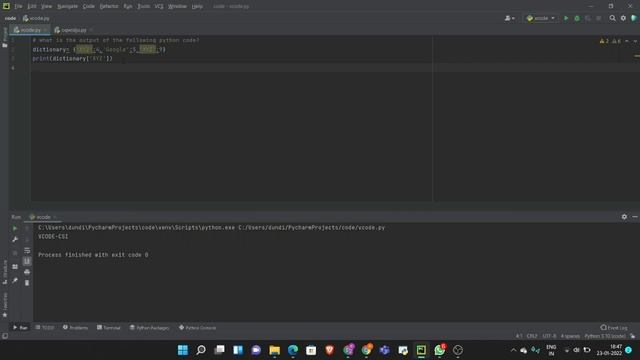Open WhatsApp from taskbar
This screenshot has width=640, height=360.
point(440,350)
